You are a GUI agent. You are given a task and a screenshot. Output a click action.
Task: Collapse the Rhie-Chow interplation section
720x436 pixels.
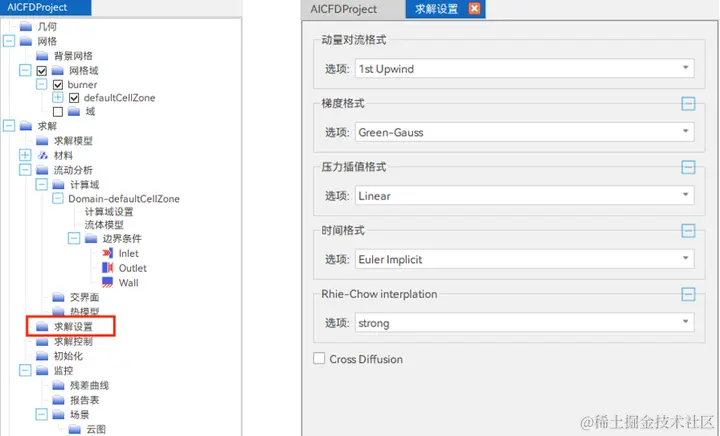point(688,294)
